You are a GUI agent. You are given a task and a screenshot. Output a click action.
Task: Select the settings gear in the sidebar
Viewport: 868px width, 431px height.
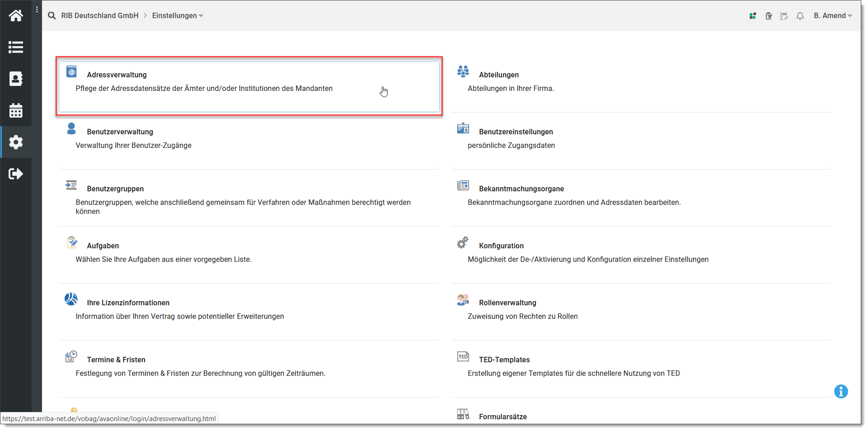point(16,142)
